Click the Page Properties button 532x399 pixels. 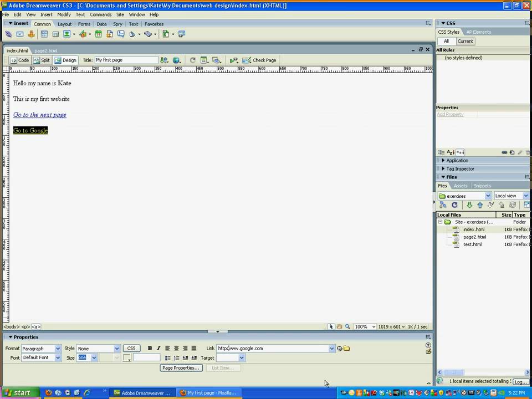pyautogui.click(x=180, y=367)
